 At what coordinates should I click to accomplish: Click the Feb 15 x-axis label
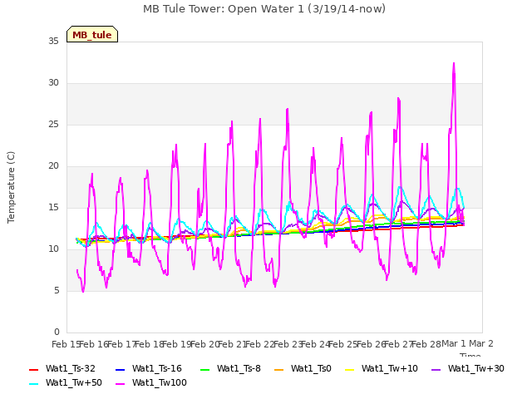(66, 344)
